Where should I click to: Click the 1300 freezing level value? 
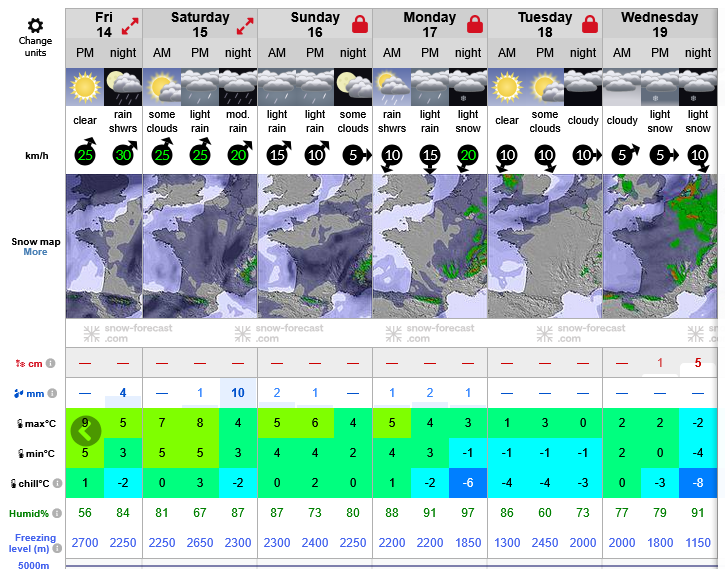(x=507, y=543)
